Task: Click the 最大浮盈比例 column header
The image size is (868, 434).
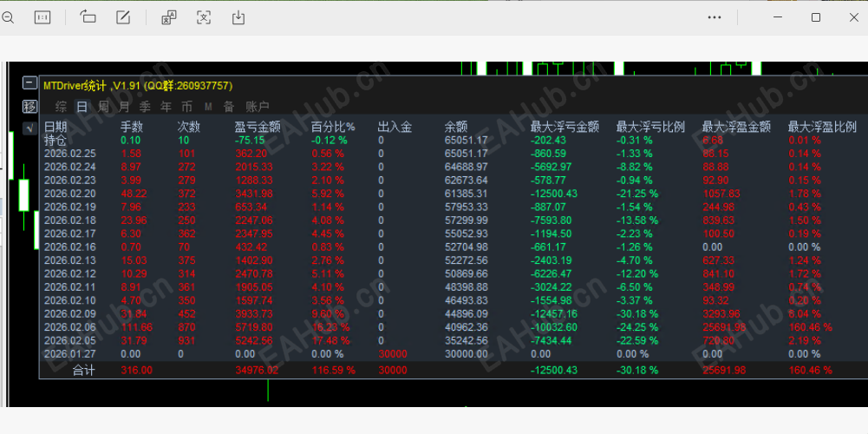Action: click(822, 127)
